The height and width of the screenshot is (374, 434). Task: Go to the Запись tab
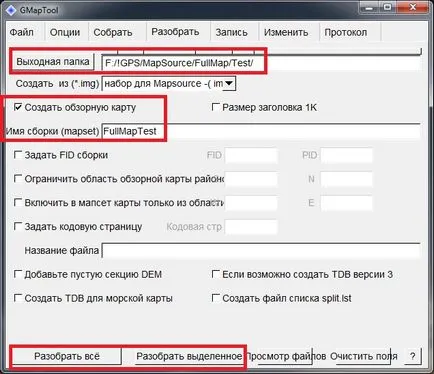(232, 32)
